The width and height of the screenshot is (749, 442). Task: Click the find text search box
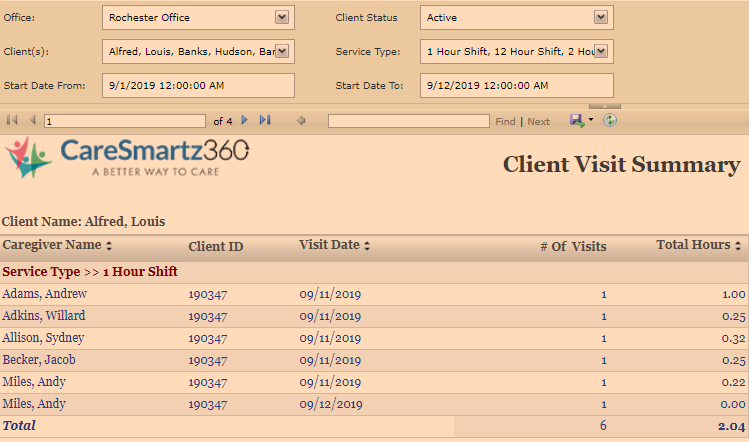click(408, 121)
